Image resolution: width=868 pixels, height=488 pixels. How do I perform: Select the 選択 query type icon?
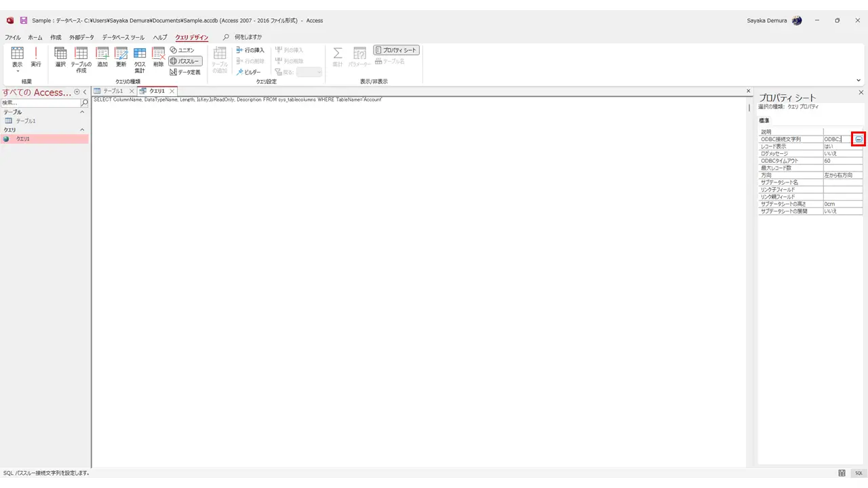coord(60,58)
